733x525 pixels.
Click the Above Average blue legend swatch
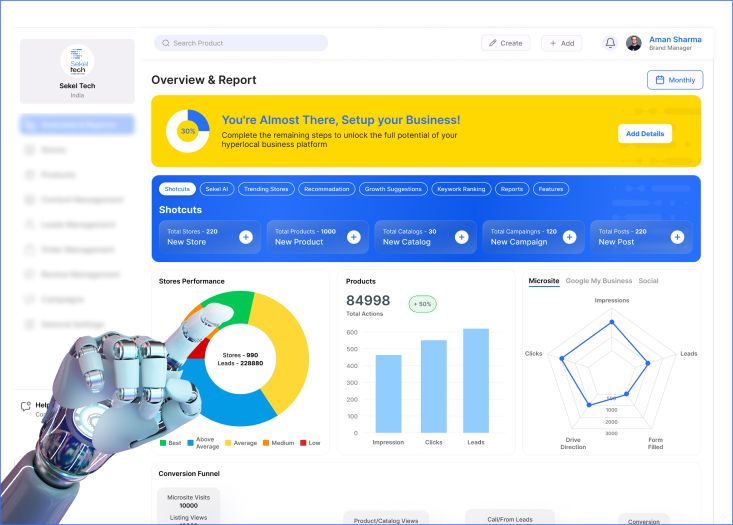190,443
